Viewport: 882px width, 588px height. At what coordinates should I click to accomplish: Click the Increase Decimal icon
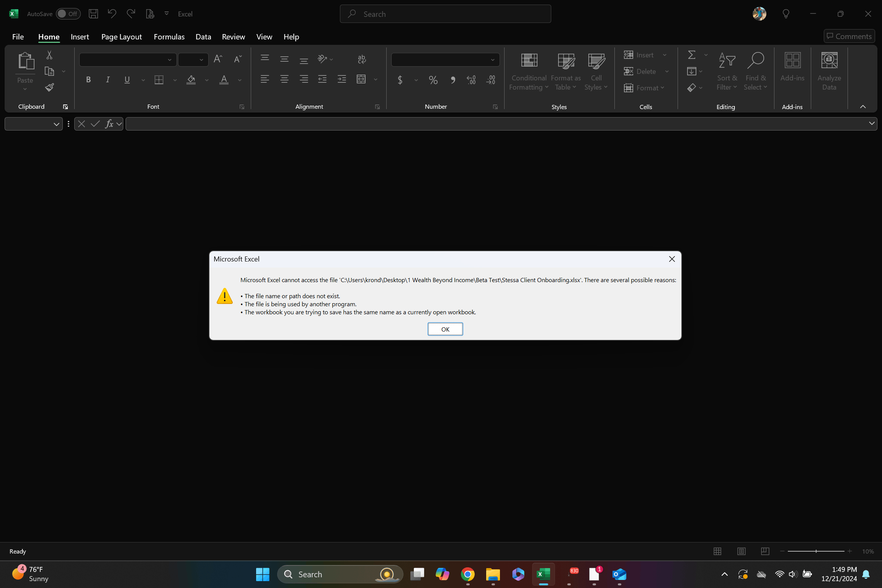pyautogui.click(x=470, y=80)
